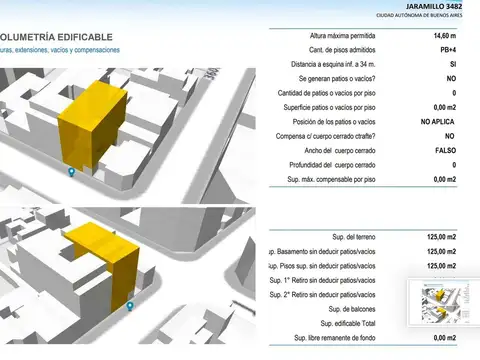480x360 pixels.
Task: Select 'Superficie patios o vacíos por piso' label
Action: [x=329, y=107]
